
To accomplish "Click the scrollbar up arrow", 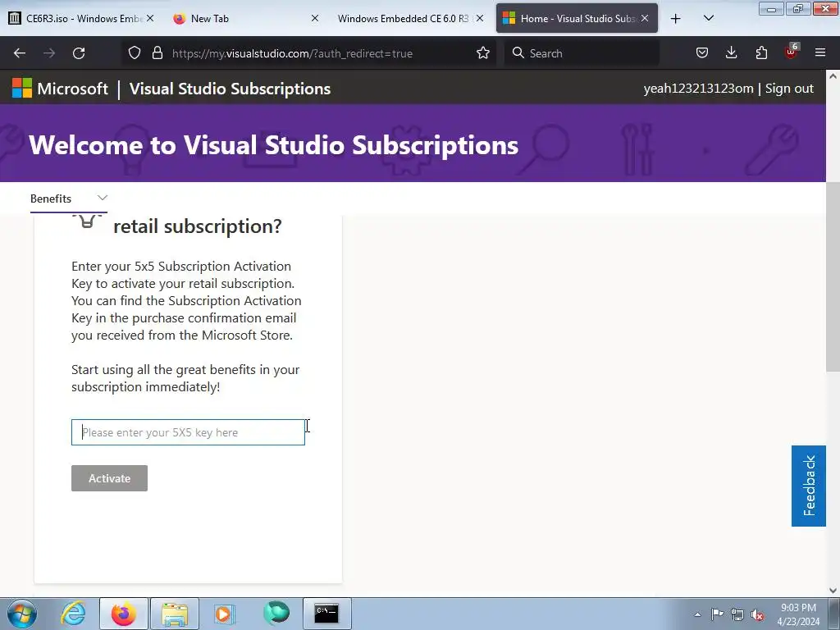I will tap(833, 76).
